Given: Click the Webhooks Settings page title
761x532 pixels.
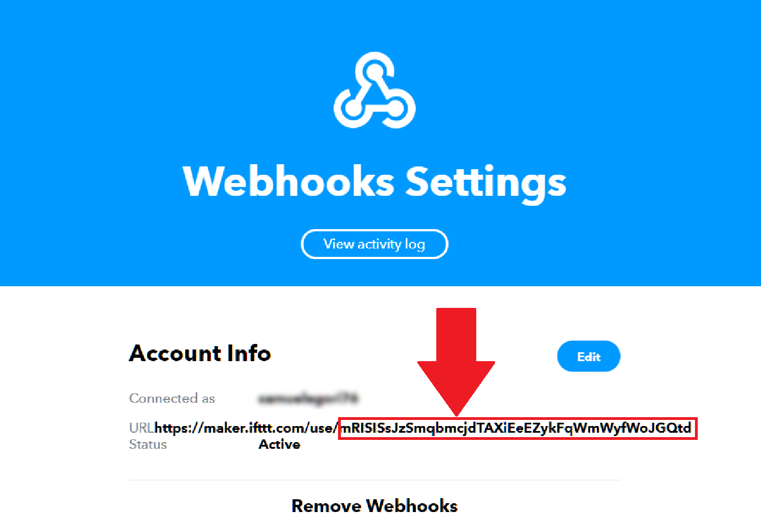Looking at the screenshot, I should tap(375, 182).
